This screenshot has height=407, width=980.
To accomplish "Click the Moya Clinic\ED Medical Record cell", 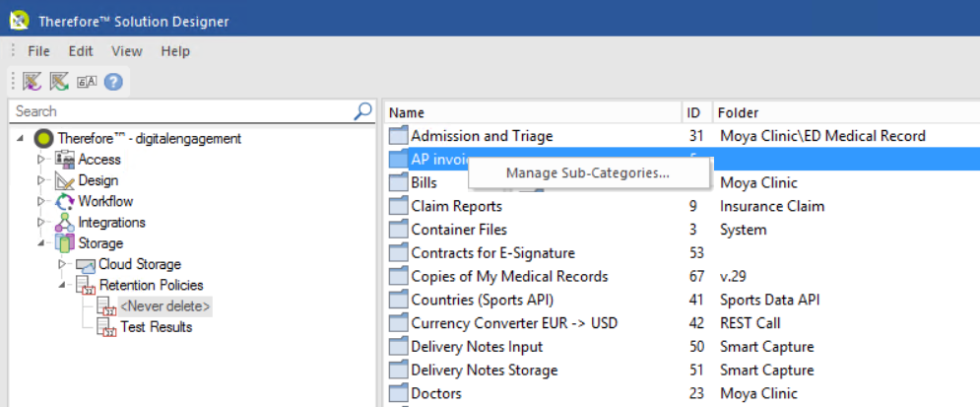I will pyautogui.click(x=822, y=136).
